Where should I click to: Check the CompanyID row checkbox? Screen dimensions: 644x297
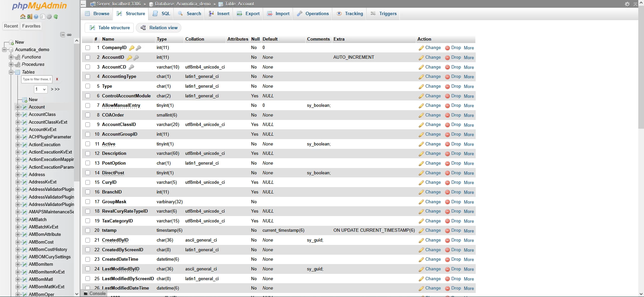(88, 48)
